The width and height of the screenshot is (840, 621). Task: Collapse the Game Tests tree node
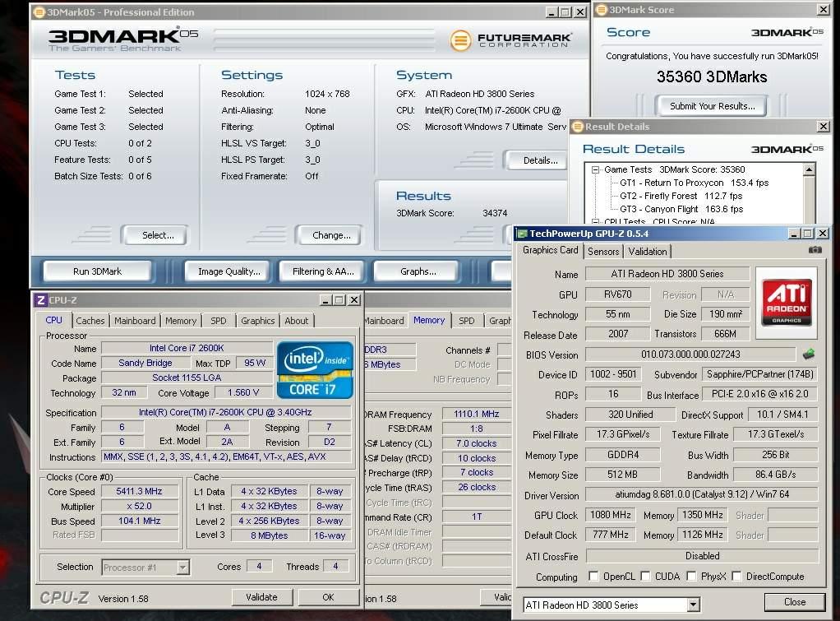coord(595,169)
